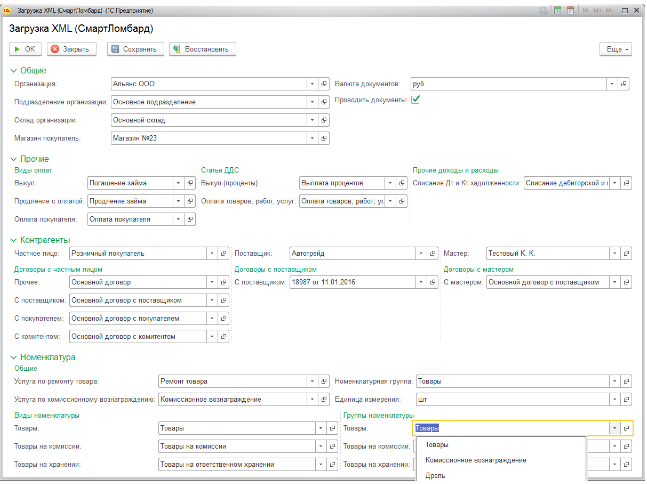Click open icon for Частное лицо
The width and height of the screenshot is (647, 484).
[223, 253]
